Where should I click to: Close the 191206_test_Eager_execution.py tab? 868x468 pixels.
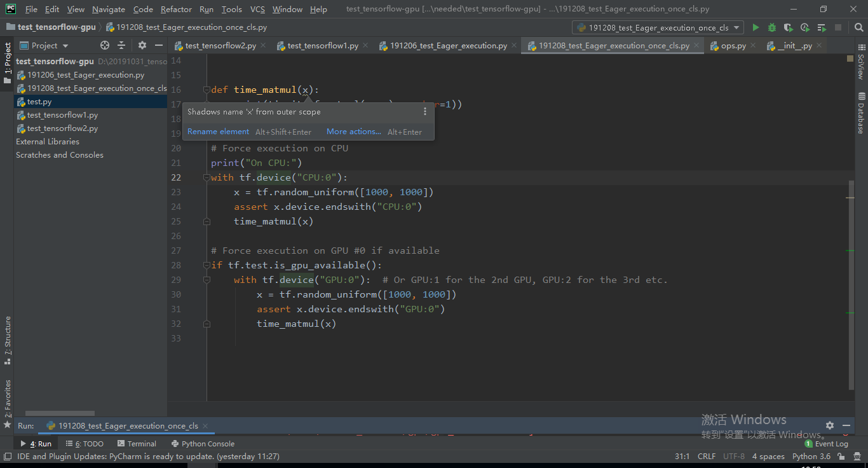515,46
